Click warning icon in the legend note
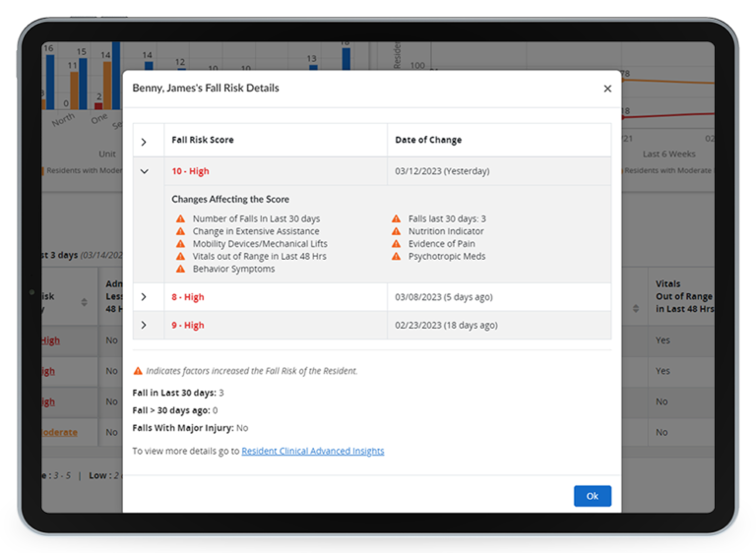Screen dimensions: 756x553 point(138,371)
